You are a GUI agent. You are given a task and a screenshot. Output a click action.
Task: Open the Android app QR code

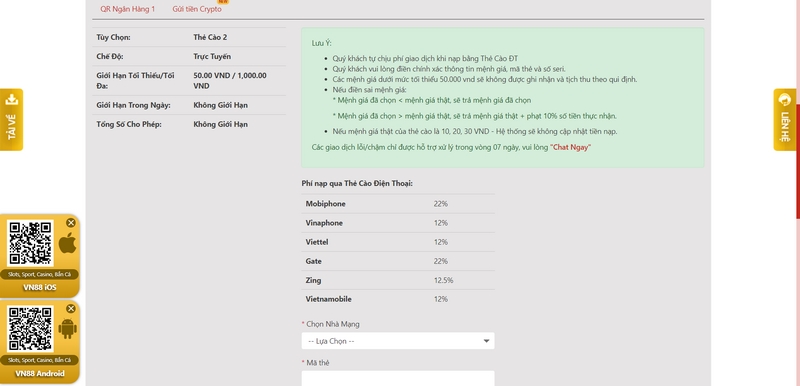coord(30,329)
